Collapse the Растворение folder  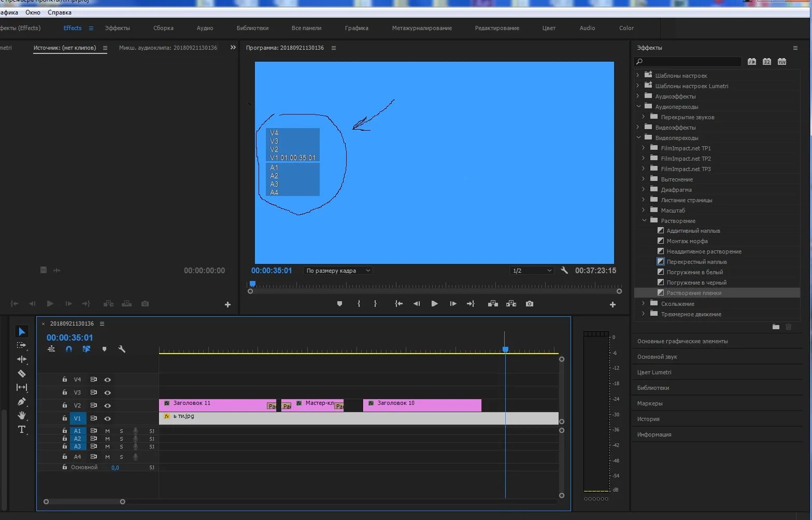click(644, 220)
